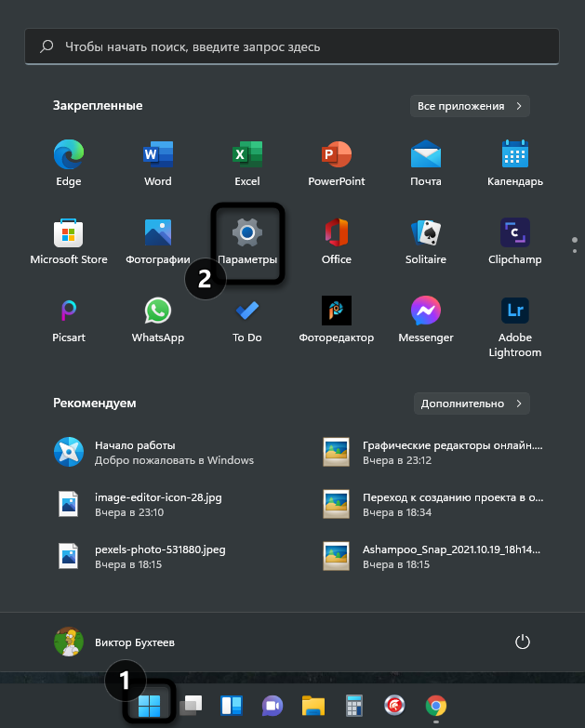Launch the Office app
The image size is (585, 728).
pyautogui.click(x=337, y=242)
